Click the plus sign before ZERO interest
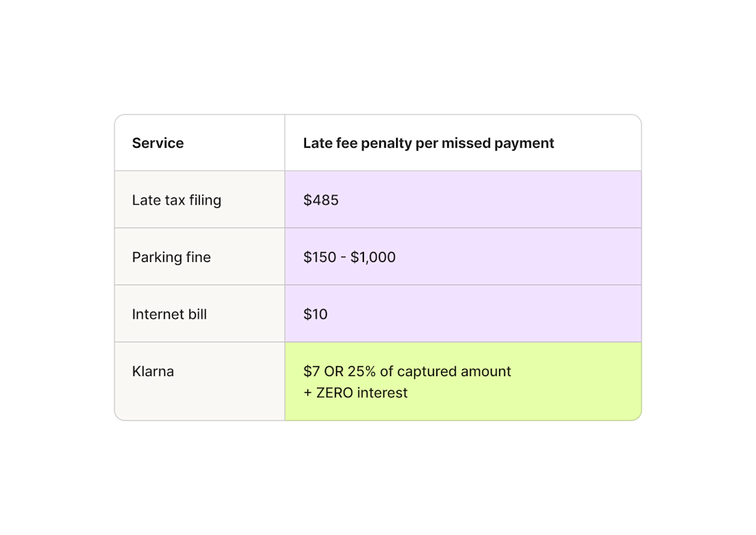The height and width of the screenshot is (535, 756). [x=307, y=394]
